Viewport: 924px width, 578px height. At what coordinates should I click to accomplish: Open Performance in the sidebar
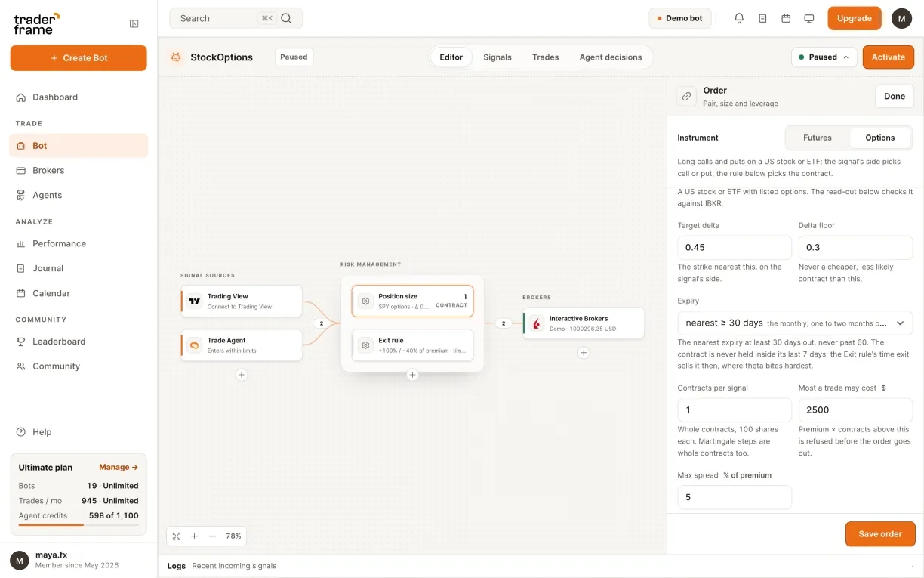pyautogui.click(x=79, y=243)
